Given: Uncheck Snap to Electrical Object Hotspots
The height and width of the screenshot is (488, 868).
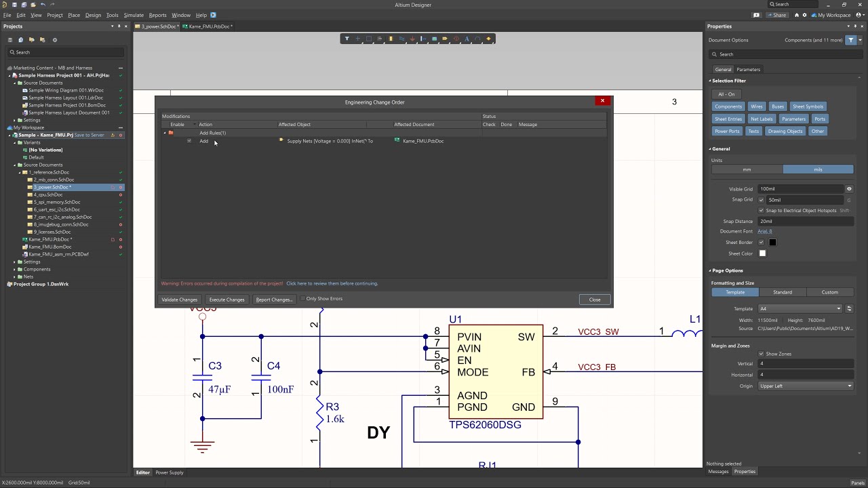Looking at the screenshot, I should [x=761, y=211].
